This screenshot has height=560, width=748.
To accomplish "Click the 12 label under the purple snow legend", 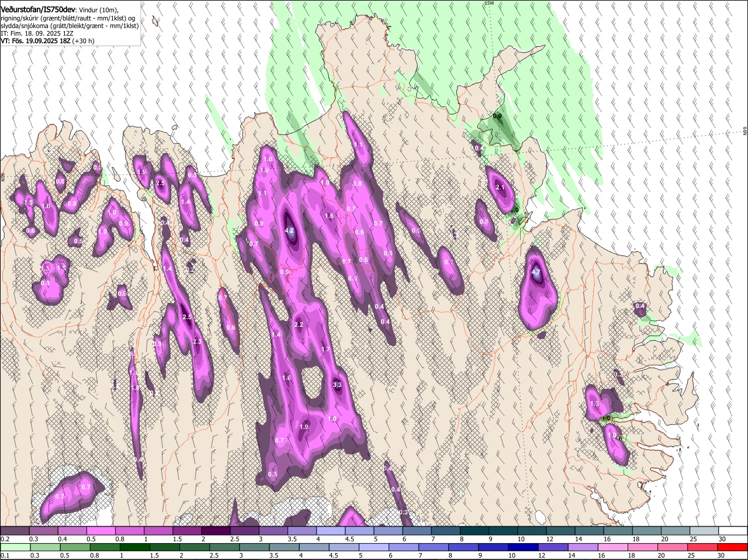I will tap(549, 539).
